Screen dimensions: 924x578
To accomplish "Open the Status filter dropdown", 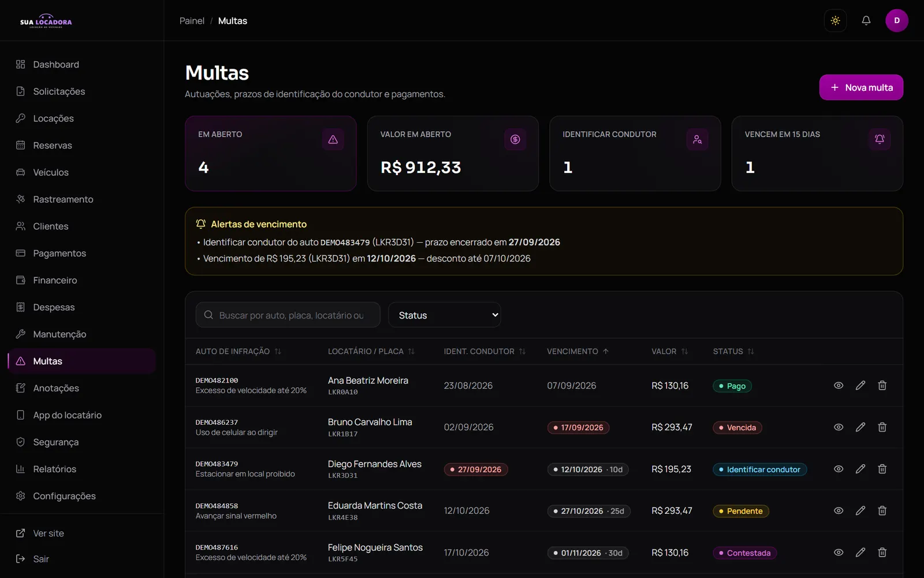I will tap(445, 315).
